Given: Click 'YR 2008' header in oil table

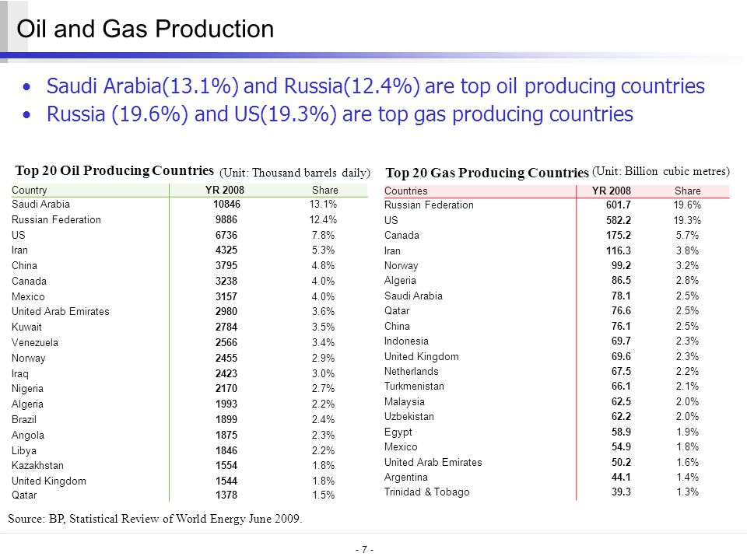Looking at the screenshot, I should coord(225,190).
